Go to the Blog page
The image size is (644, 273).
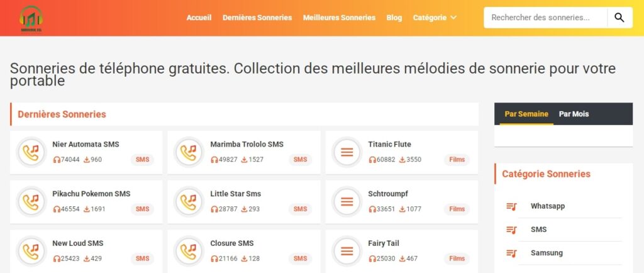394,18
